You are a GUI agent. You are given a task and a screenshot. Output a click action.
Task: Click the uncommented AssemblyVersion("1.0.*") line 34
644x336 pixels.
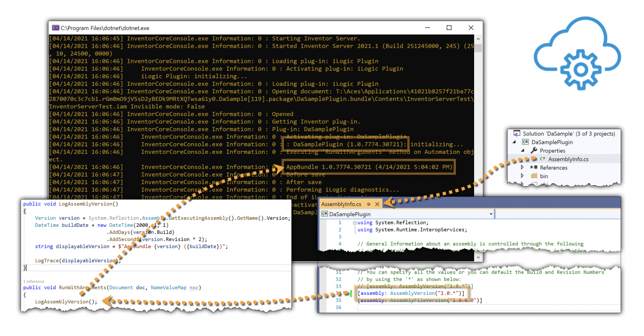pos(411,293)
